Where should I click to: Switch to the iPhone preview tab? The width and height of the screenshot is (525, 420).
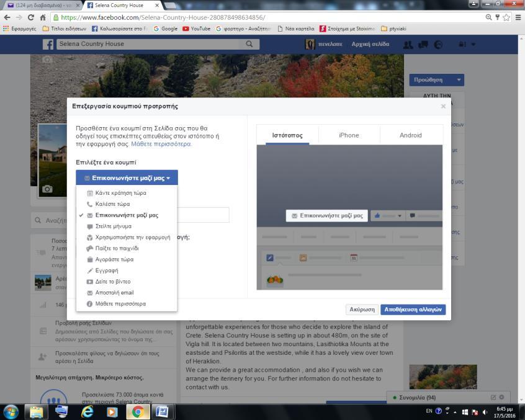[x=349, y=135]
